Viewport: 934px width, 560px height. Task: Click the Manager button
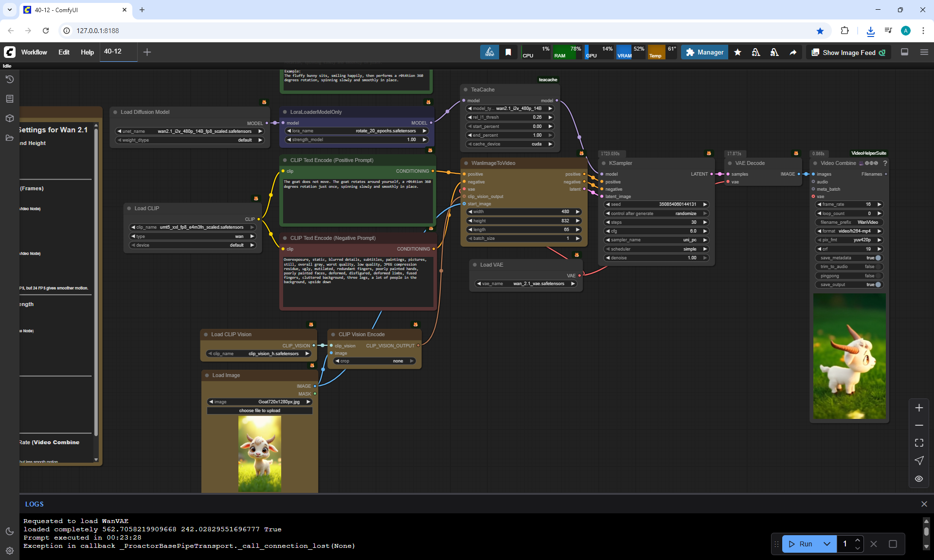pyautogui.click(x=704, y=53)
